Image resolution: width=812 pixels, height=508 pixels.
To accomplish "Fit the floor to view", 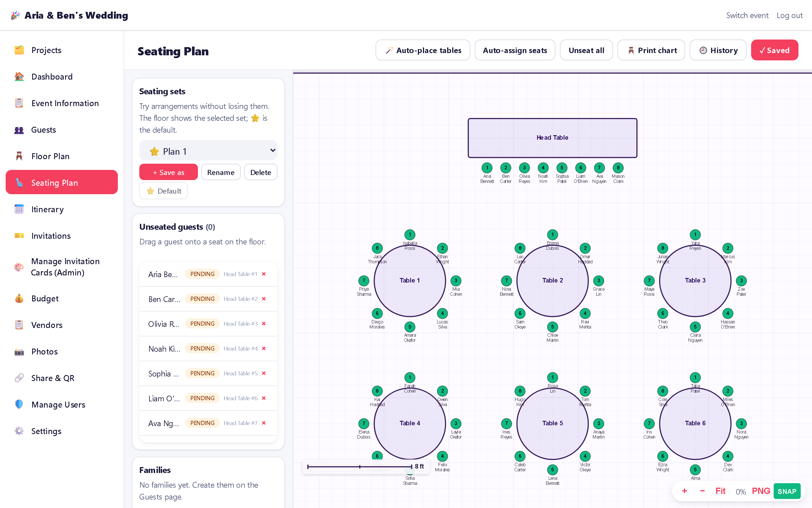I will [x=720, y=491].
